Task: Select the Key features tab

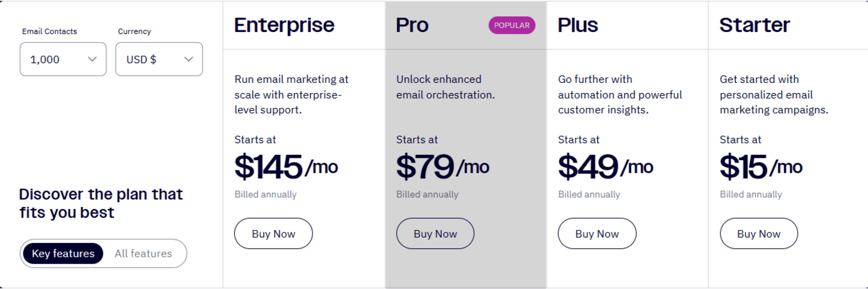Action: click(63, 254)
